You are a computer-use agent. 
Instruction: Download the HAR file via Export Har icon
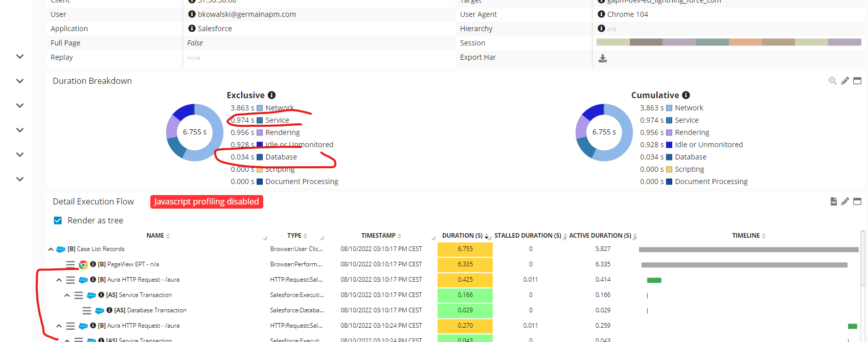click(603, 58)
